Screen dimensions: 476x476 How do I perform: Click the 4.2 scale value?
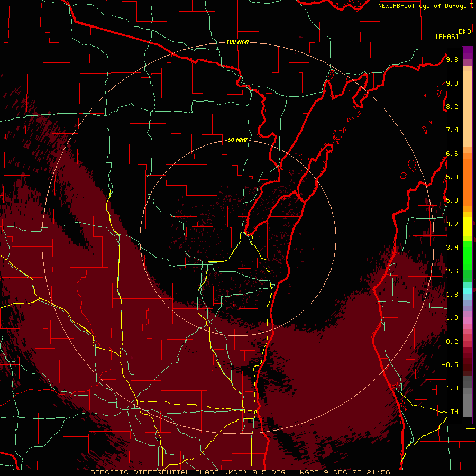[452, 224]
